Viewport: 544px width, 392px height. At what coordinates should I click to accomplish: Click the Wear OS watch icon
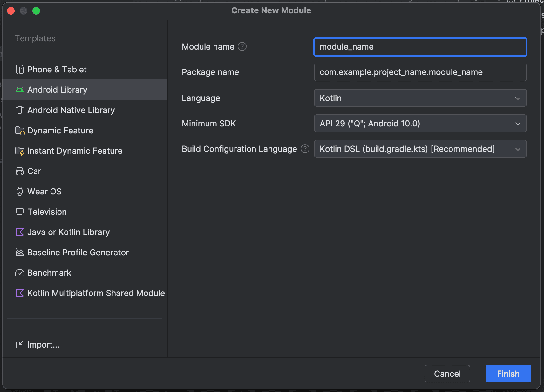20,192
